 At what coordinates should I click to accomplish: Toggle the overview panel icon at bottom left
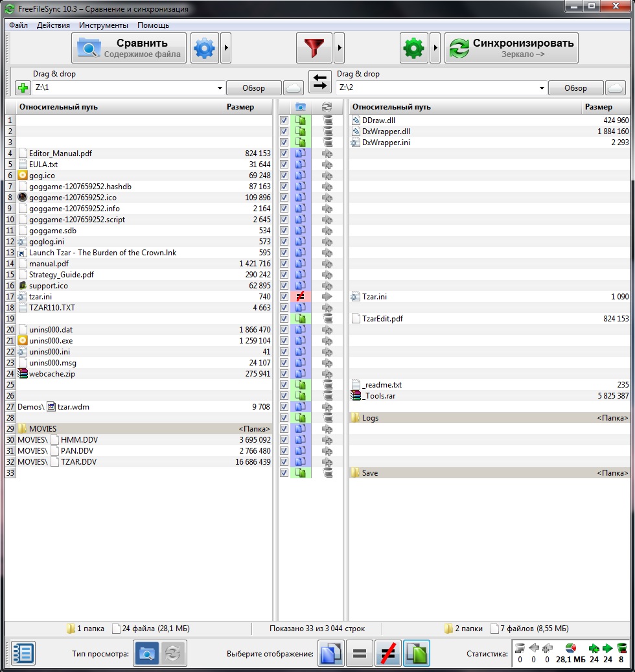[23, 654]
